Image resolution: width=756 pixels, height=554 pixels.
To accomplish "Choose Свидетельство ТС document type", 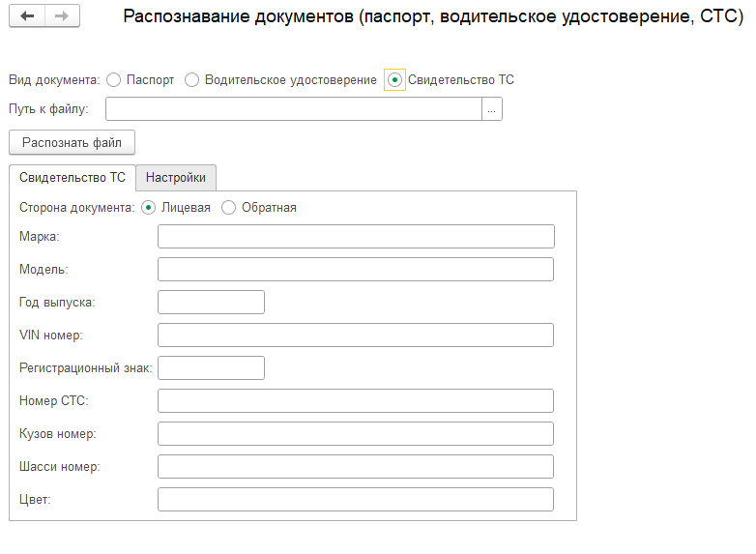I will [x=394, y=80].
